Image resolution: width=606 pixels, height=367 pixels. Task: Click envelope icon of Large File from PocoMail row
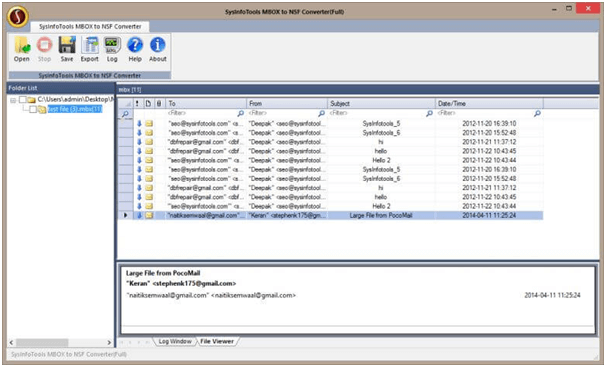coord(149,215)
